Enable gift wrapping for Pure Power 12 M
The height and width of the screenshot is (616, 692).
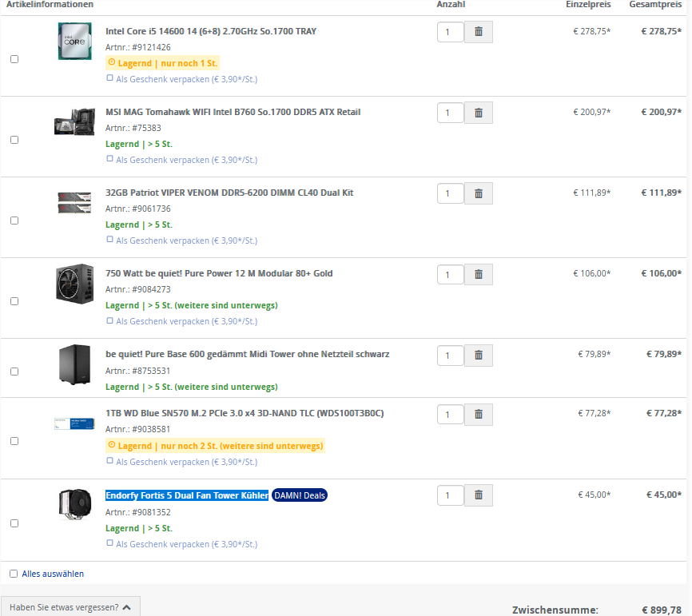(x=110, y=320)
